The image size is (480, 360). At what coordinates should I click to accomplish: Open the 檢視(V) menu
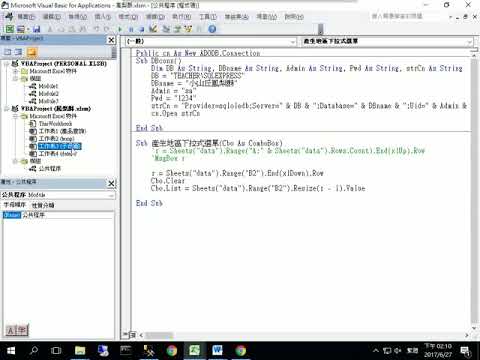click(77, 17)
